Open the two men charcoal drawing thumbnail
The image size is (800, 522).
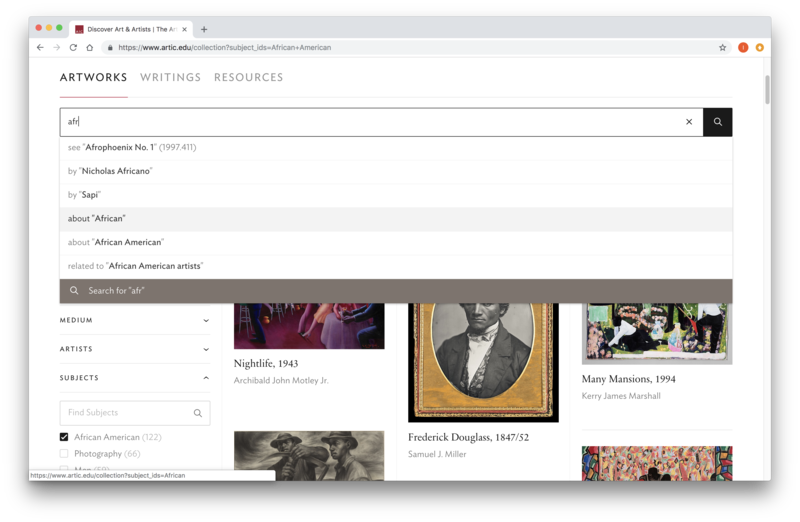[x=309, y=456]
